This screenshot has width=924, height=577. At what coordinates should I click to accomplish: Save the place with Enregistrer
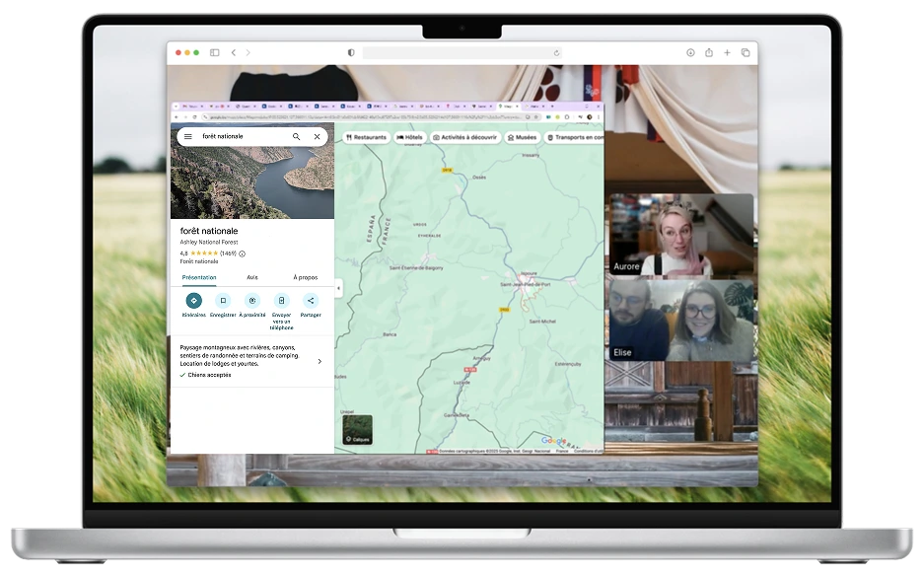[223, 301]
